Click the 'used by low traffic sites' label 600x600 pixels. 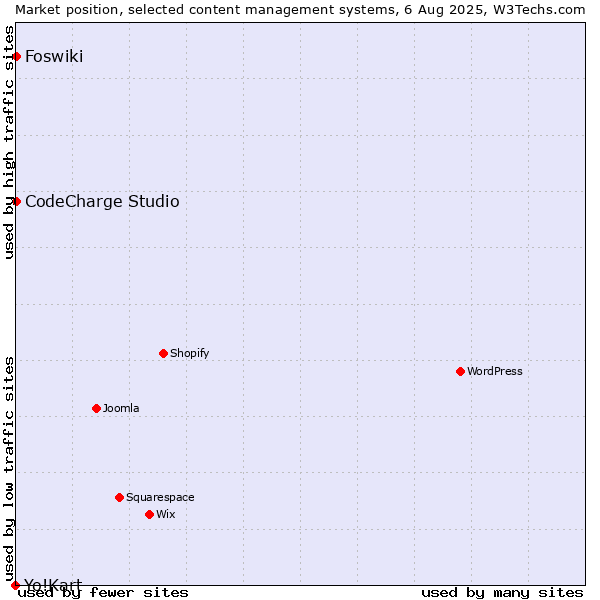tap(9, 470)
